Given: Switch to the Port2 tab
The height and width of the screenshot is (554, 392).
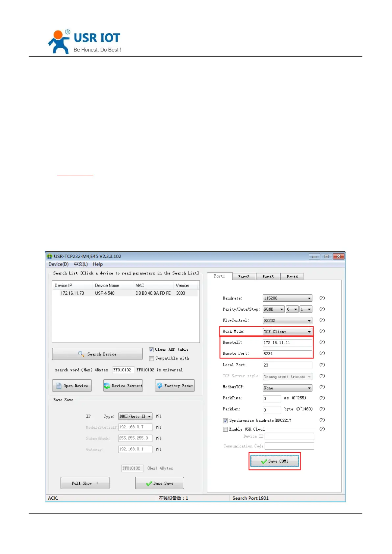Looking at the screenshot, I should point(244,277).
